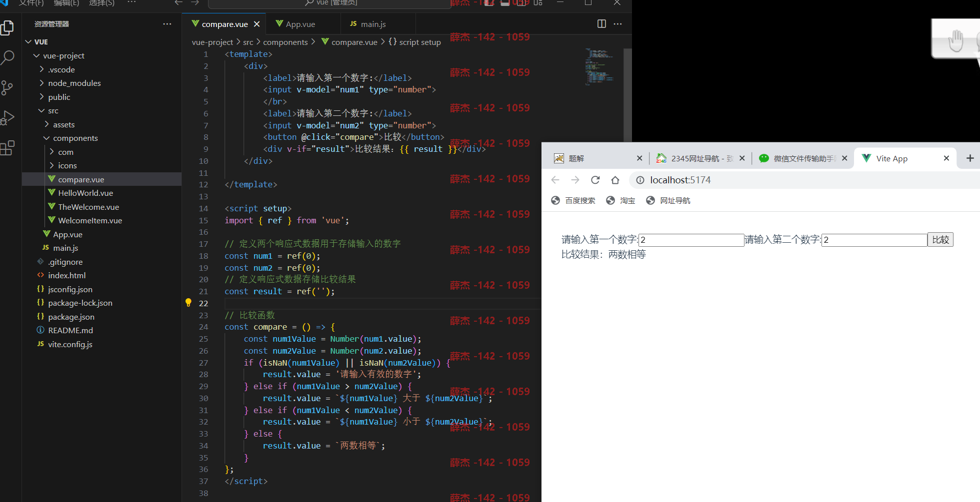Expand the com folder
The width and height of the screenshot is (980, 502).
tap(51, 152)
